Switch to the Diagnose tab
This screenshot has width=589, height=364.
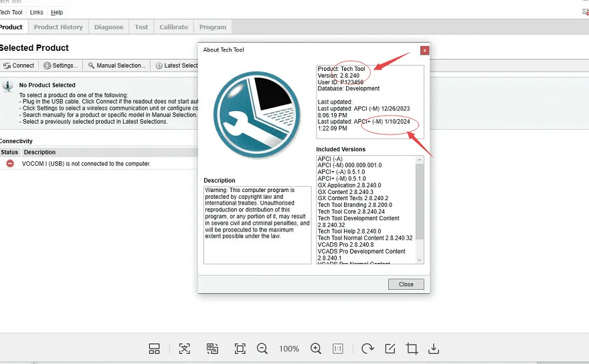(108, 27)
